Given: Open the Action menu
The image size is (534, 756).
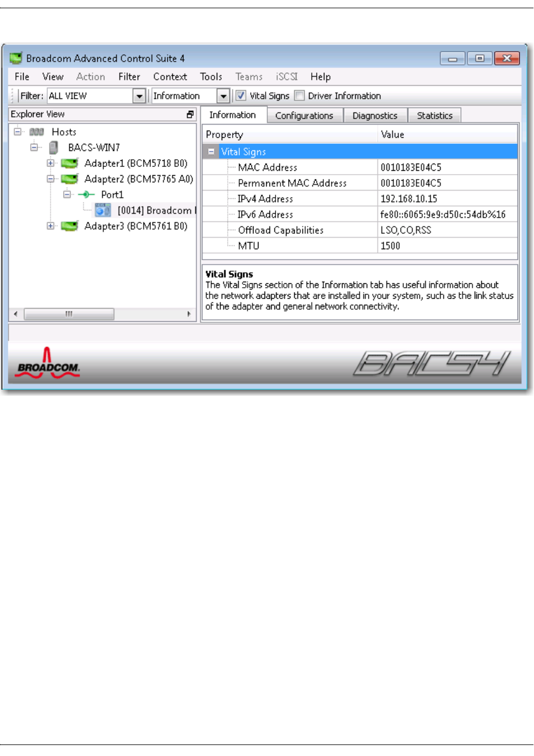Looking at the screenshot, I should (x=91, y=77).
